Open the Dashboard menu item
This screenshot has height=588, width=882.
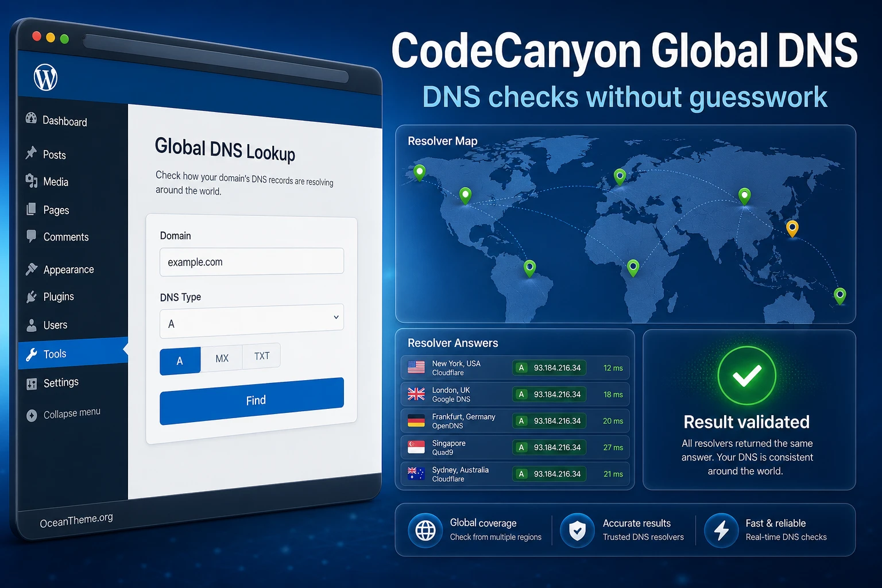[57, 120]
